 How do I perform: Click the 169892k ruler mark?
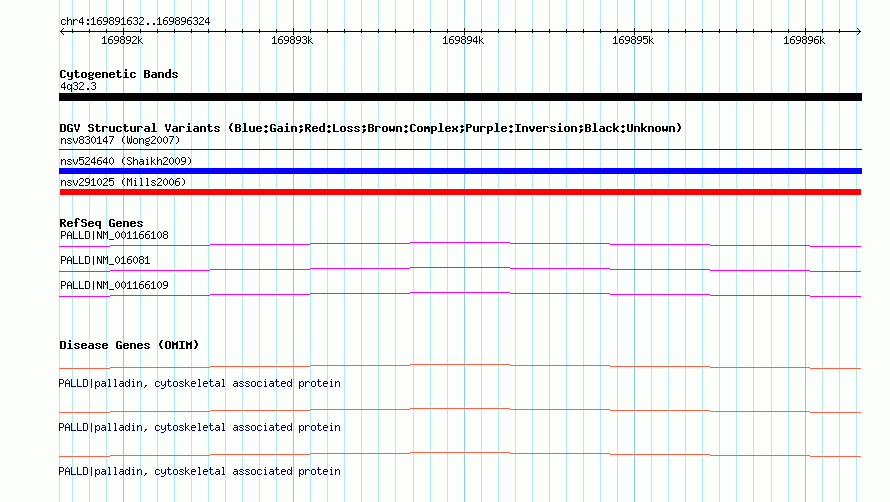pos(122,40)
